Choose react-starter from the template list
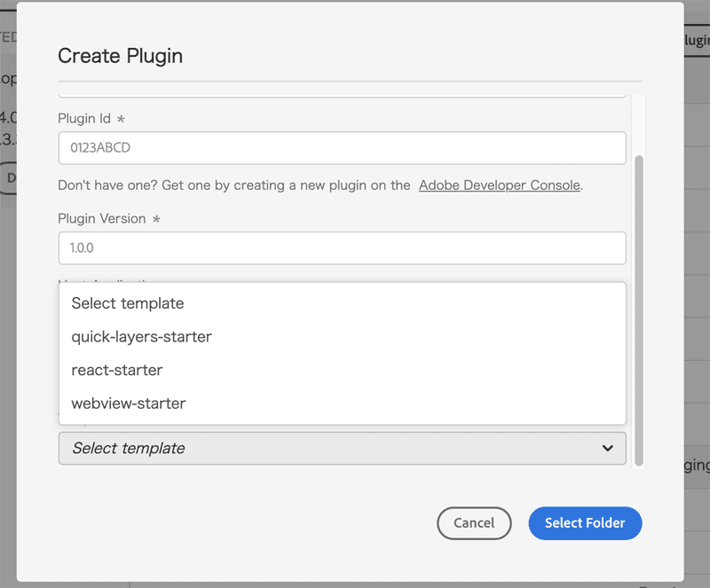The image size is (710, 588). click(x=117, y=370)
